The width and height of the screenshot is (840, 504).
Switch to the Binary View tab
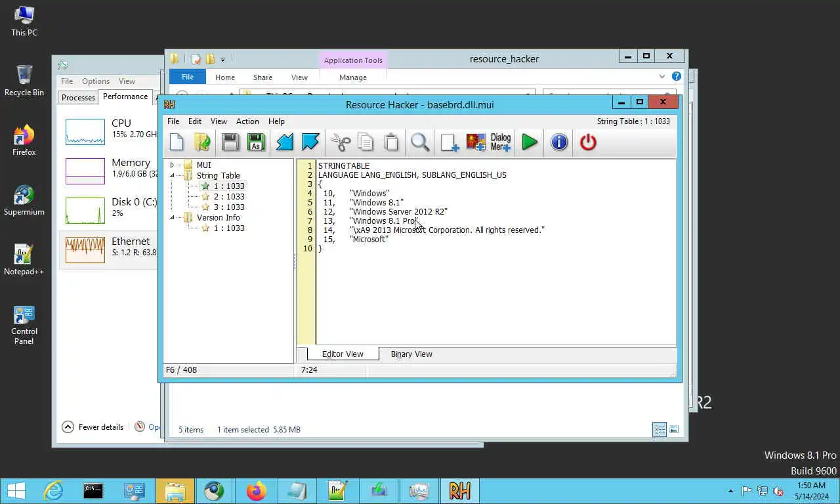click(411, 354)
